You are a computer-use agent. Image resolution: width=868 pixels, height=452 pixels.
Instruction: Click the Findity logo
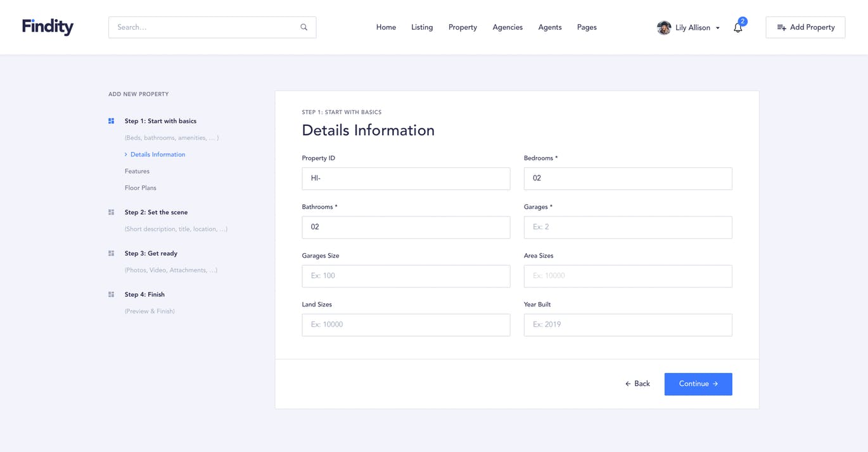click(x=48, y=27)
